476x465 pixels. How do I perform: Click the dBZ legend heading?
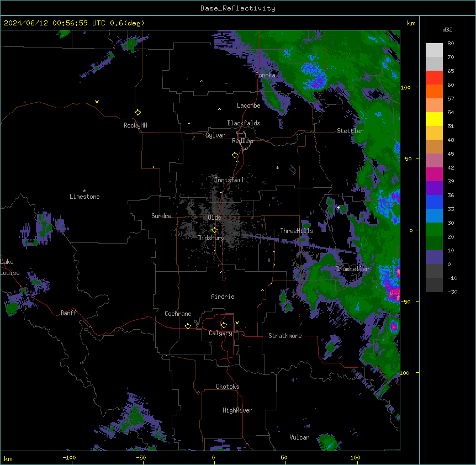point(447,30)
